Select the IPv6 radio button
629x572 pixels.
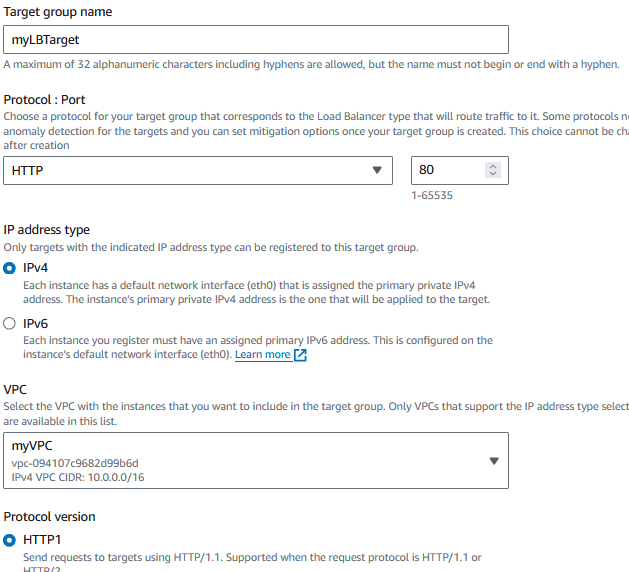tap(9, 323)
